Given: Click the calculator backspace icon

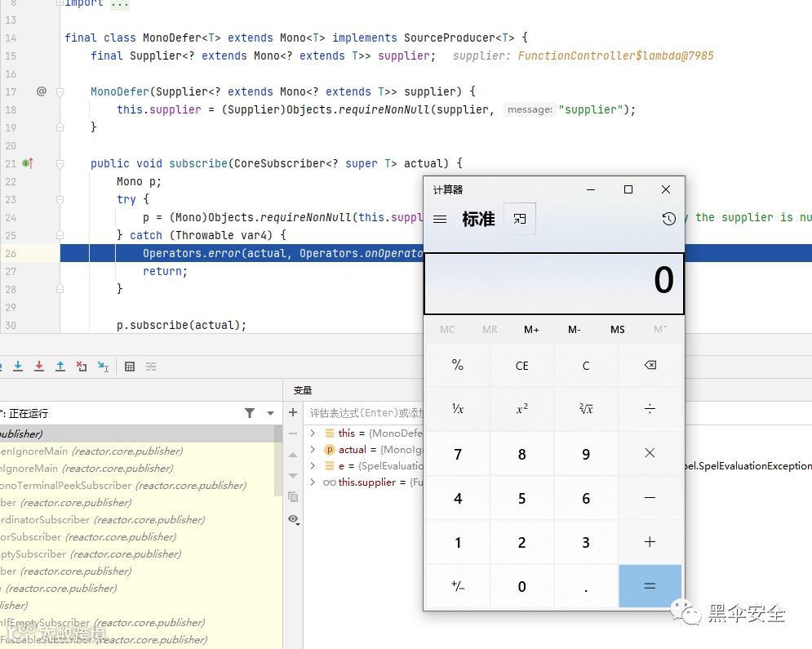Looking at the screenshot, I should click(x=650, y=366).
